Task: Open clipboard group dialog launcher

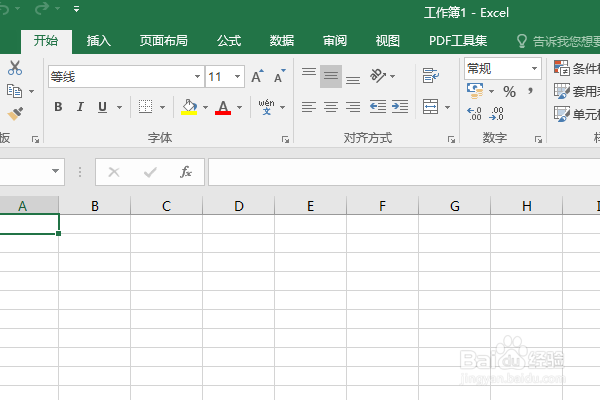Action: click(36, 140)
